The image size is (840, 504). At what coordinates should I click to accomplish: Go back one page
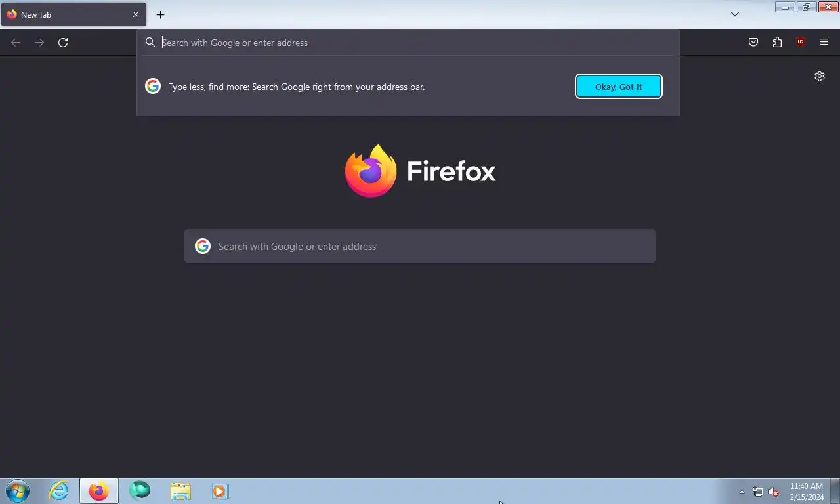16,43
